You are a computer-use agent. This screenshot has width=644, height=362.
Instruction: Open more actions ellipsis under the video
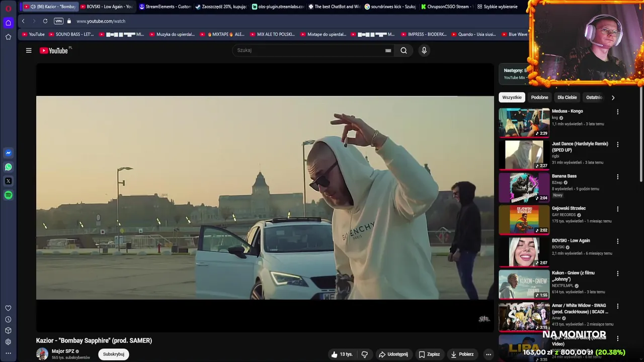(488, 354)
